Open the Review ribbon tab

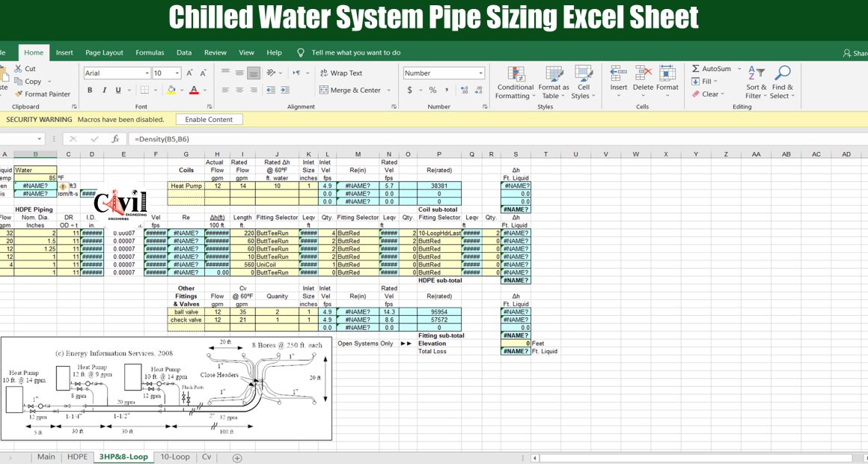click(x=216, y=52)
